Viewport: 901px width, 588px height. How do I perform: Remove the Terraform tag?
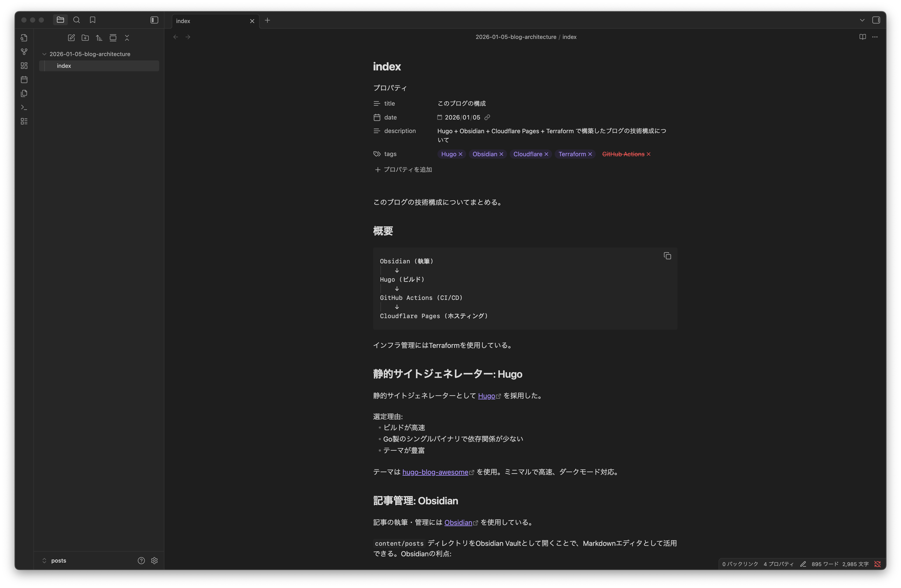coord(590,154)
